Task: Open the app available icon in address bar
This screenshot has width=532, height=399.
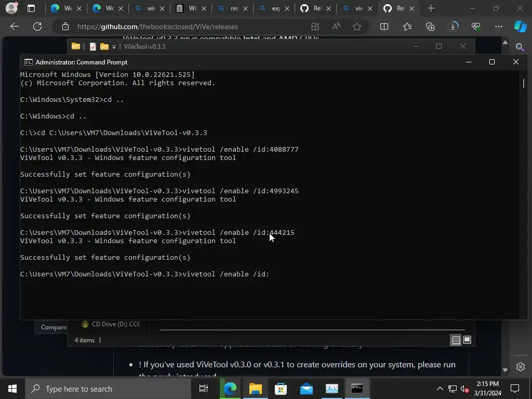Action: point(315,26)
